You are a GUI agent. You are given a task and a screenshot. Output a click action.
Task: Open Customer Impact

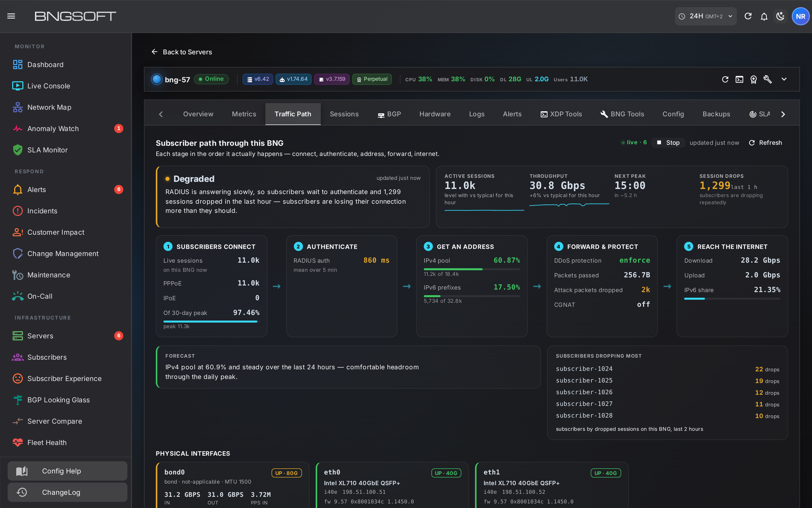click(66, 232)
